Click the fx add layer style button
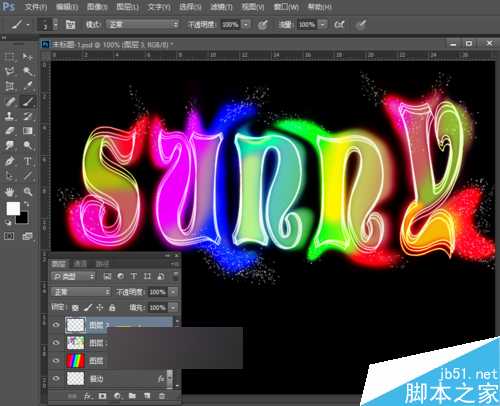 [88, 396]
